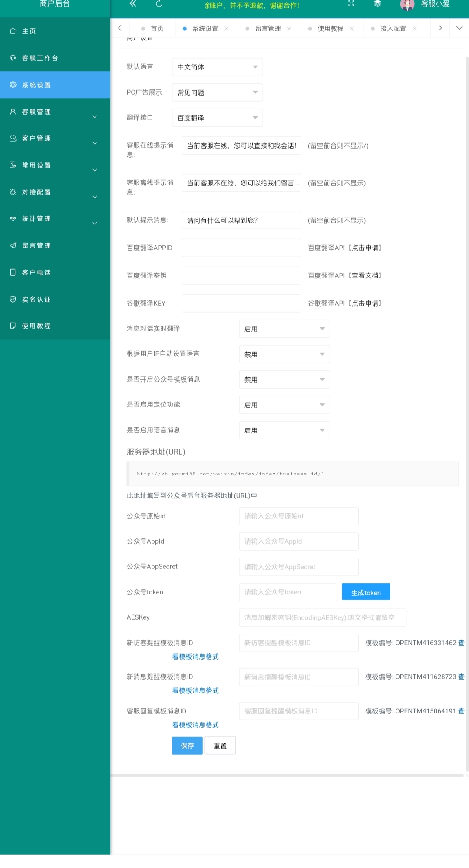Open the 根据用户IP自动设置语言 dropdown
Viewport: 469px width, 868px height.
[284, 354]
